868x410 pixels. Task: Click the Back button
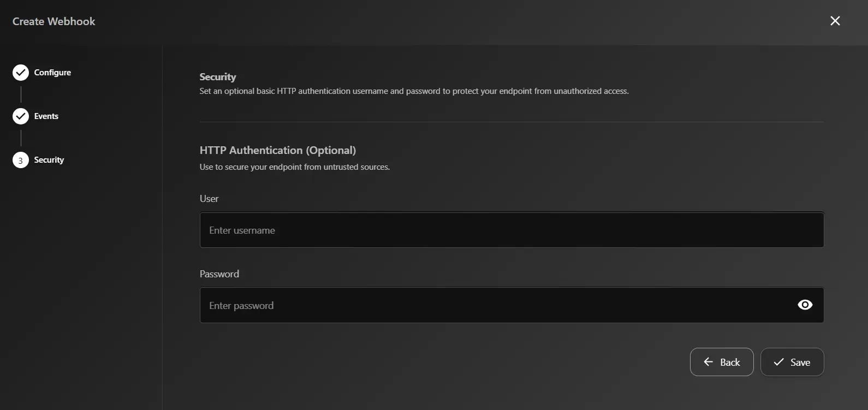pos(722,362)
